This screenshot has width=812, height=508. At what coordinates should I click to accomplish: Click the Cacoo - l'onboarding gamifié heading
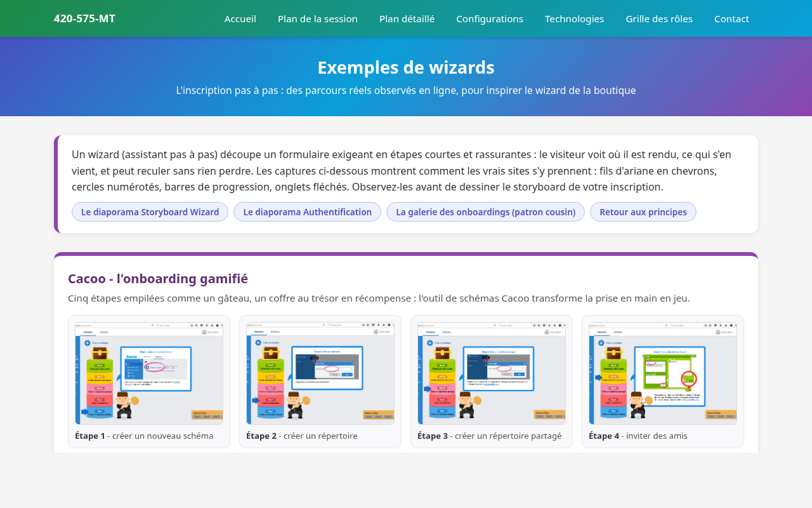pyautogui.click(x=158, y=279)
